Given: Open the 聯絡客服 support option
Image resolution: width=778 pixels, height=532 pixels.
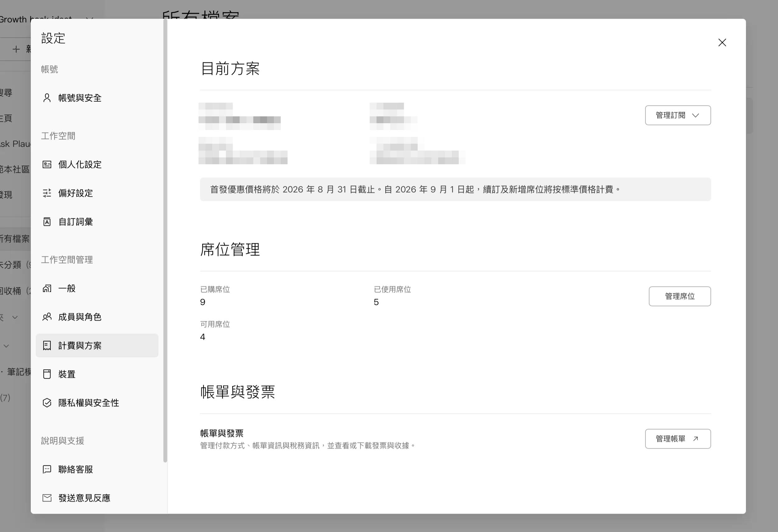Looking at the screenshot, I should point(97,469).
